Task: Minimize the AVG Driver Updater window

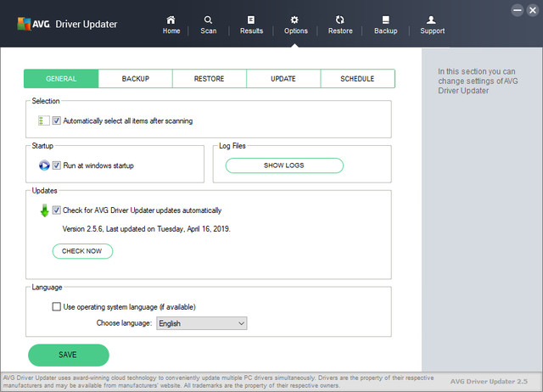Action: [x=518, y=10]
